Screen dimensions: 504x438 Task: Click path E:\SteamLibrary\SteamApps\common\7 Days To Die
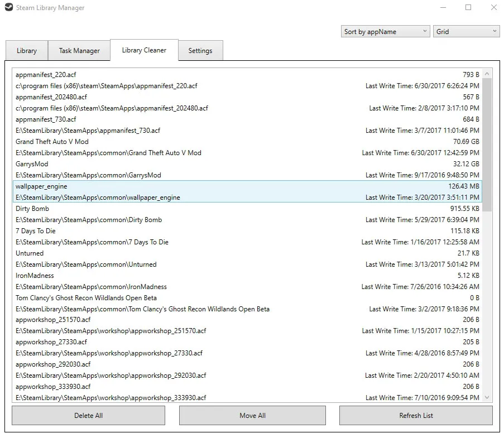[92, 242]
